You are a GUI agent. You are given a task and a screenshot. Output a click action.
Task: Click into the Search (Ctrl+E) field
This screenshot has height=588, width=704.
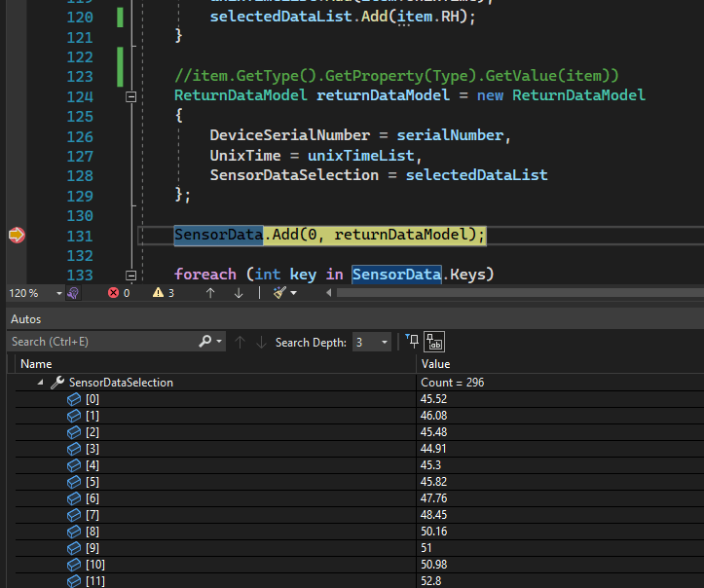[x=102, y=342]
